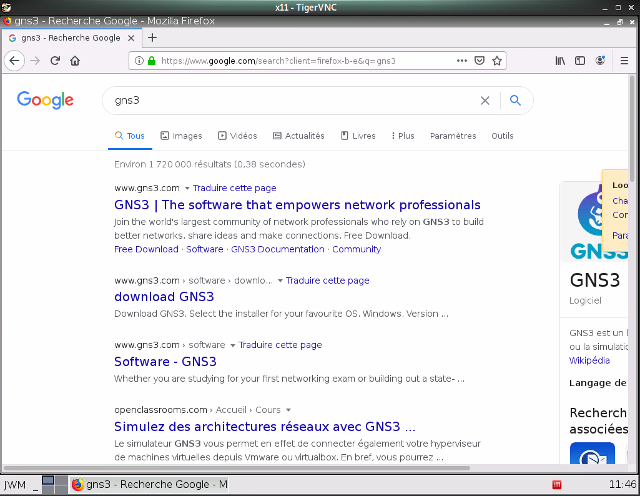Expand dropdown arrow beside download GNS3 URL

click(280, 281)
